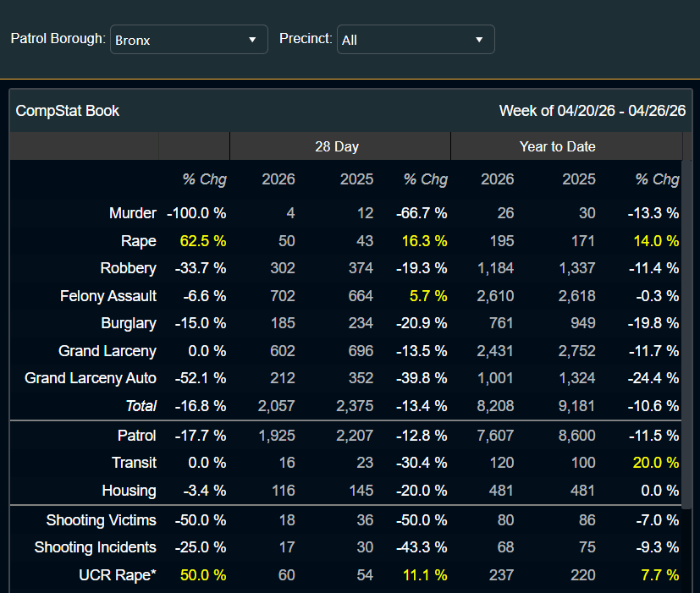Click the CompStat Book title
Viewport: 700px width, 593px height.
[68, 111]
